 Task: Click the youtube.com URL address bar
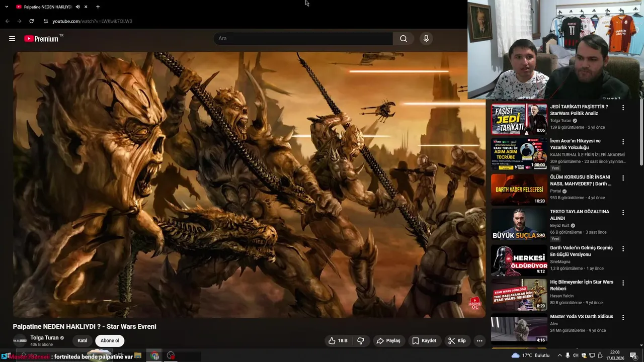tap(92, 21)
